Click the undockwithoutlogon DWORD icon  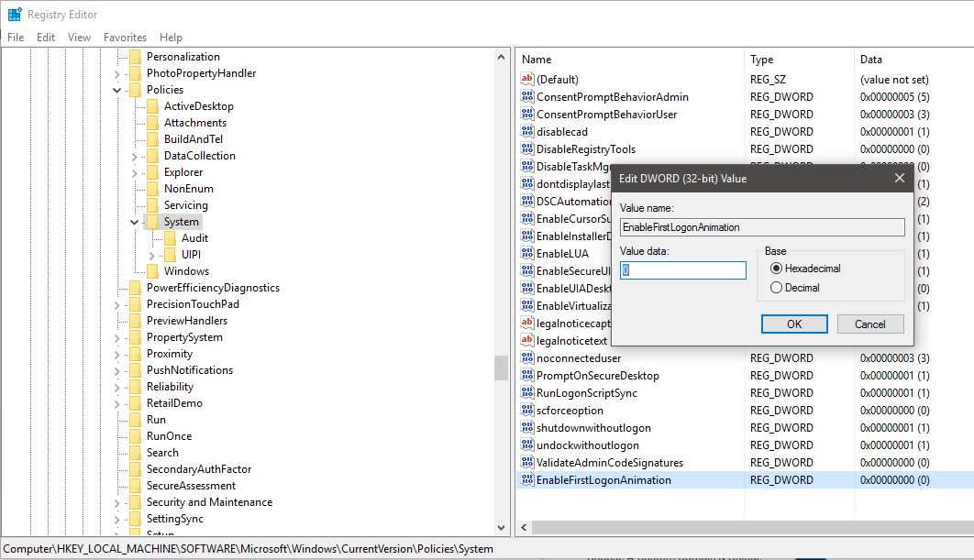[x=526, y=445]
